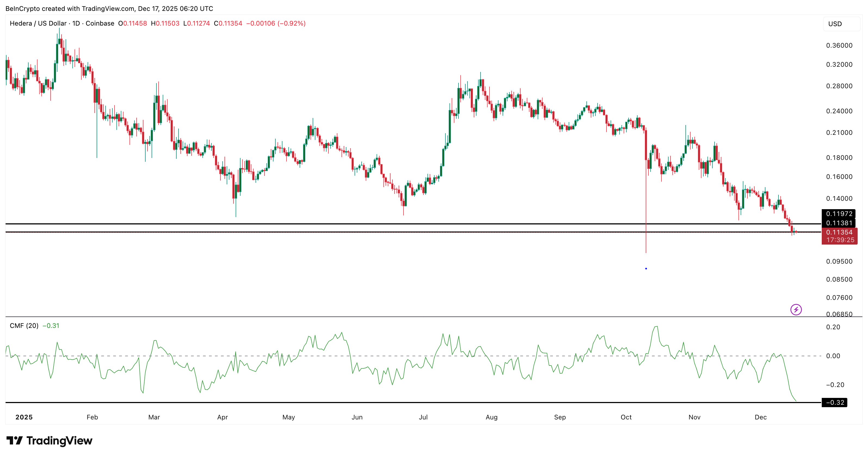The image size is (868, 457).
Task: Click the CMF value -0.31 readout
Action: (x=51, y=326)
